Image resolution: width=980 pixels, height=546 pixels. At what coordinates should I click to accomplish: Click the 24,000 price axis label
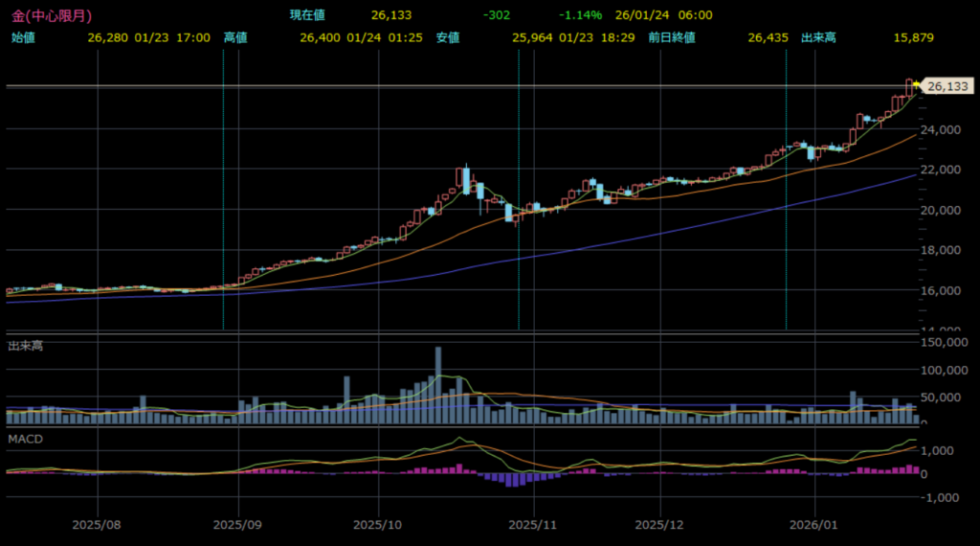tap(946, 129)
